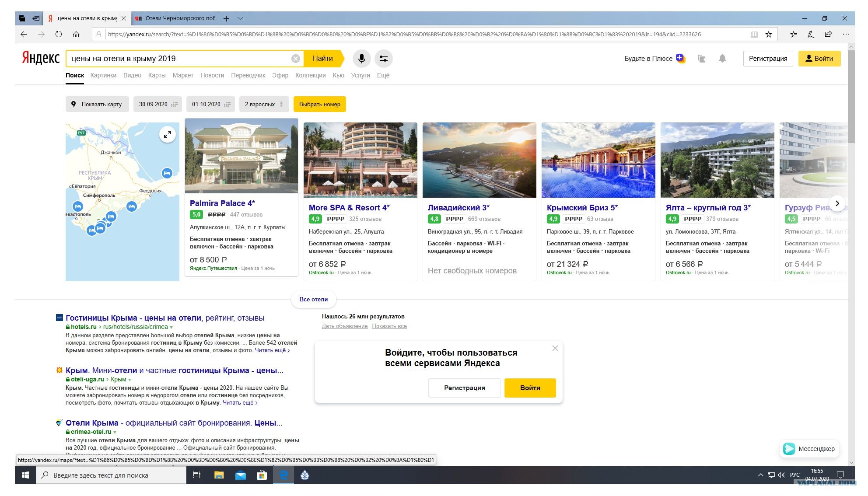Click the Показать все ads link
Image resolution: width=868 pixels, height=496 pixels.
tap(389, 326)
